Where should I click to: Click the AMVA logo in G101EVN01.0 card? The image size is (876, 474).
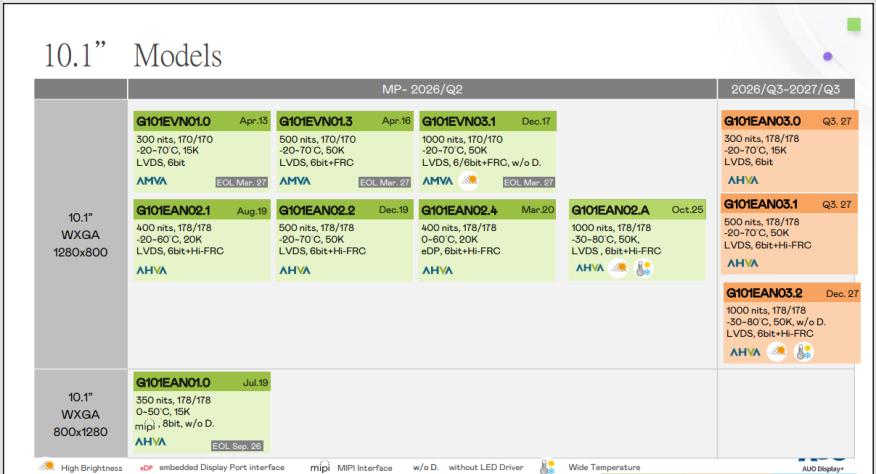pyautogui.click(x=151, y=181)
